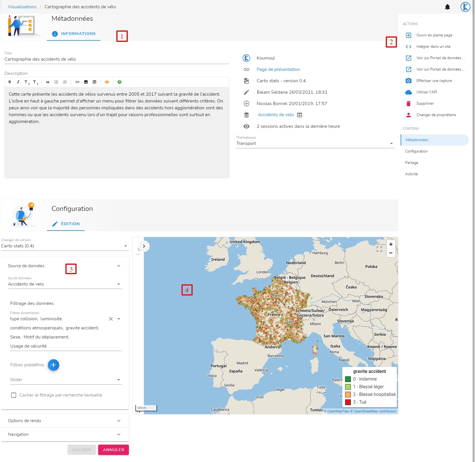476x462 pixels.
Task: Select the Édition tab
Action: pos(66,224)
